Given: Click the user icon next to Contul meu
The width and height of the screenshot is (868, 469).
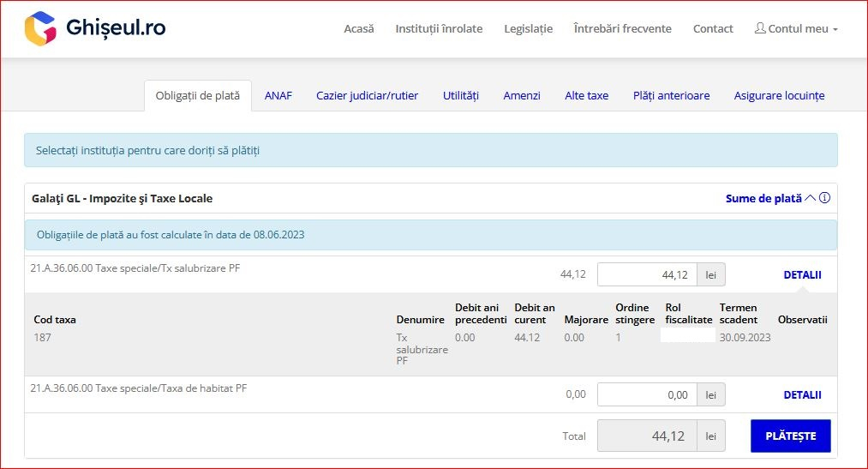Looking at the screenshot, I should 760,28.
